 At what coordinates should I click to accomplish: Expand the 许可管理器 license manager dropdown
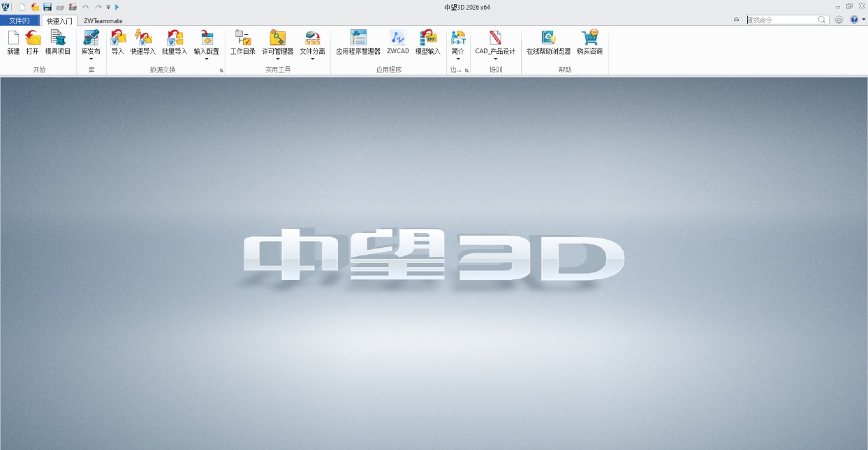pos(277,59)
